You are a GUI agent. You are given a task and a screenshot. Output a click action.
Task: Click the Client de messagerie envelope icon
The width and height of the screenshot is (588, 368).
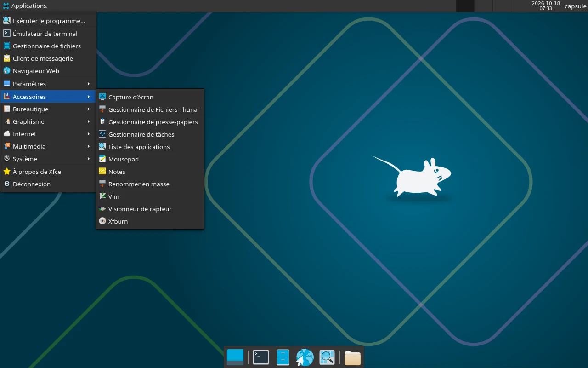(7, 58)
